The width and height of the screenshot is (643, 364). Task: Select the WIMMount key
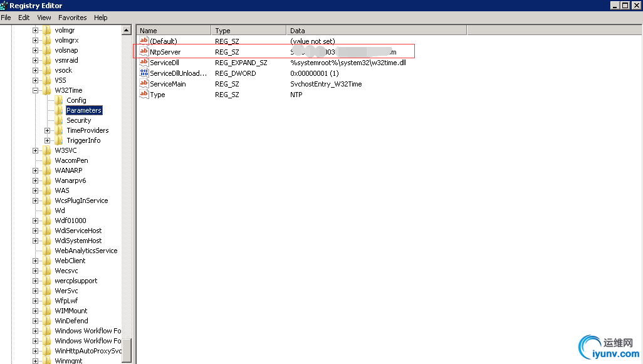(x=71, y=311)
